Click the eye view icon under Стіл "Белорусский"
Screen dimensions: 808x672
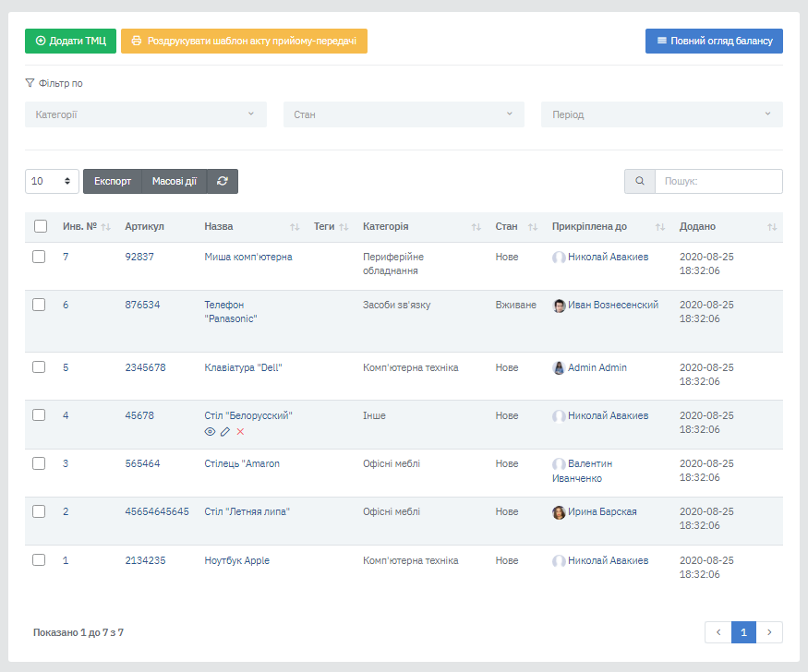pos(210,432)
